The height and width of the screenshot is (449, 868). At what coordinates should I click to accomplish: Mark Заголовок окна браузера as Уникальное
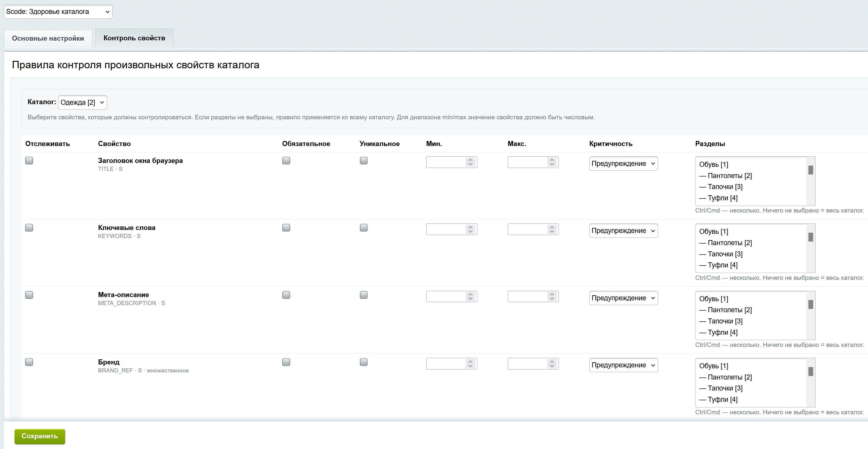(x=363, y=161)
